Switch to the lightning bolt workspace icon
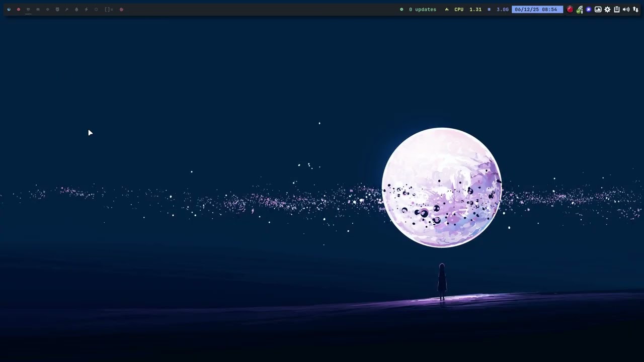 (x=86, y=9)
